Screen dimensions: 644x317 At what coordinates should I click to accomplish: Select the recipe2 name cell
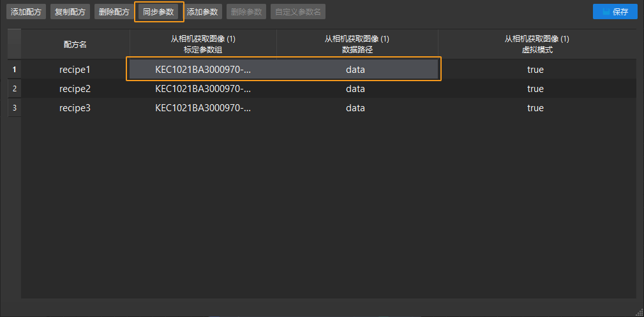click(x=75, y=88)
